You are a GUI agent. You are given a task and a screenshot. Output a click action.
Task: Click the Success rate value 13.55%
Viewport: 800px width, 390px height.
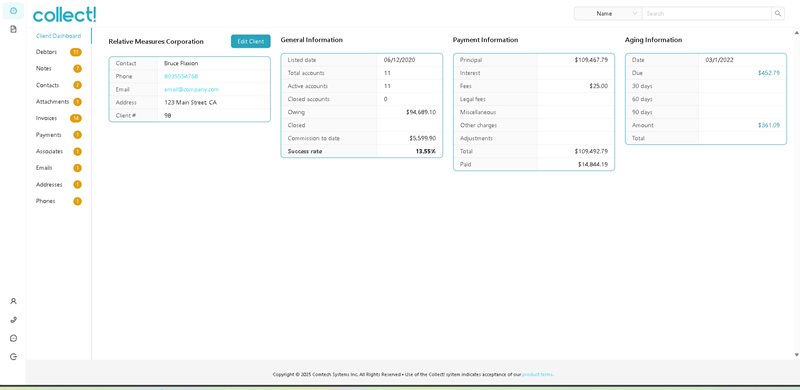[x=426, y=151]
